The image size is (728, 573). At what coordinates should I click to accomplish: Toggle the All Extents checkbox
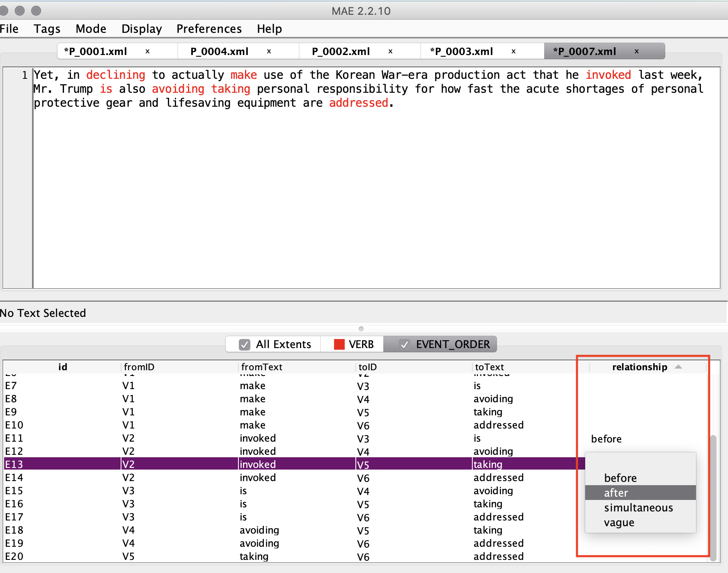[245, 344]
